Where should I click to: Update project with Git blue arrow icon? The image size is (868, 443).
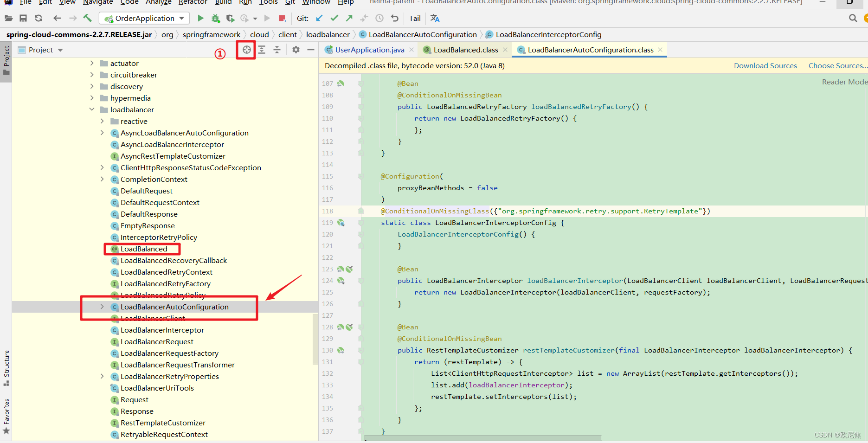[x=319, y=18]
